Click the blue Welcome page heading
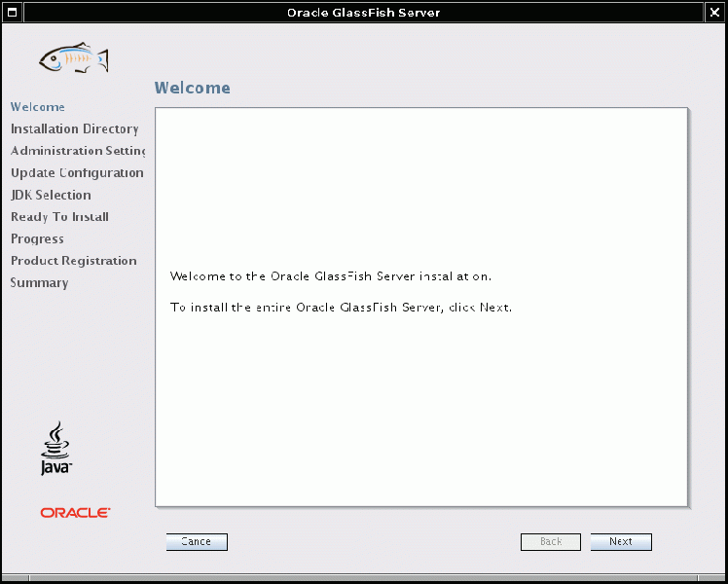Viewport: 728px width, 584px height. point(192,88)
